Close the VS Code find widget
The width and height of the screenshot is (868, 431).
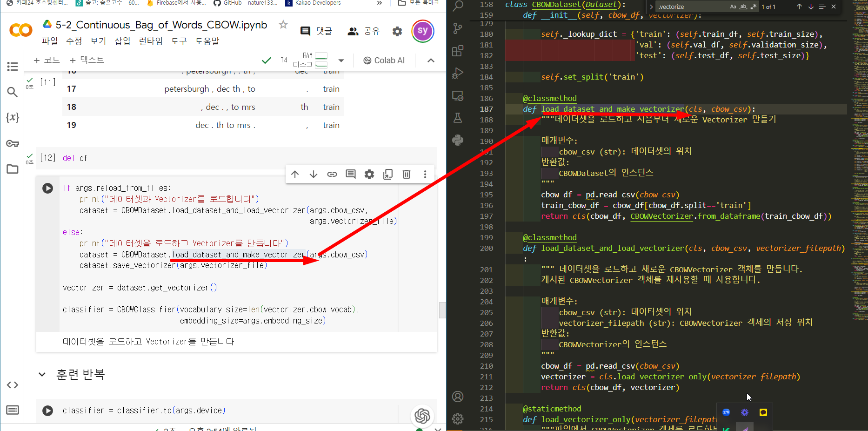pyautogui.click(x=834, y=7)
